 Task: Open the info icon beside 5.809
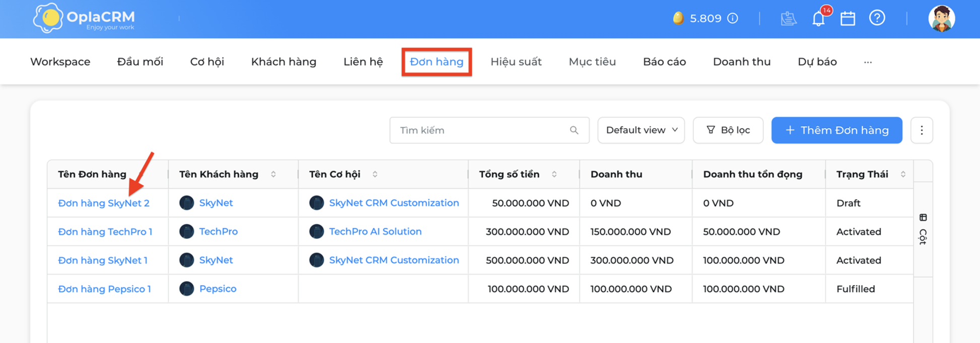[x=733, y=19]
